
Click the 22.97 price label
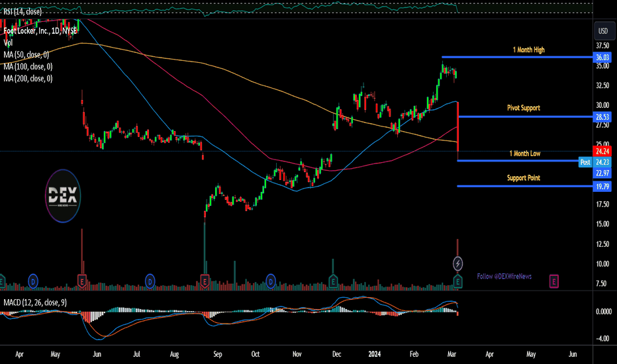(602, 173)
